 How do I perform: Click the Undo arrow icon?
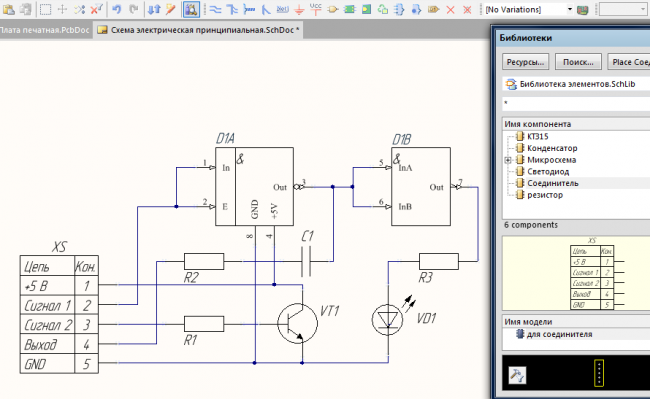116,9
